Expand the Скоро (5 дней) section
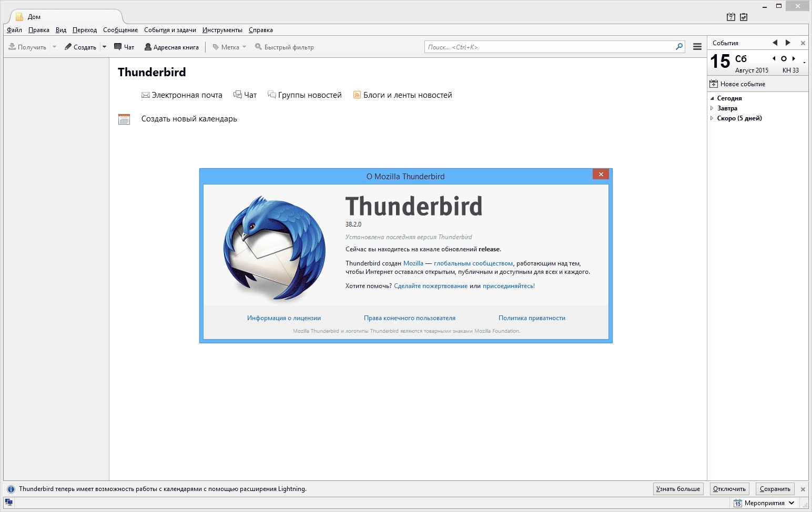812x512 pixels. pos(712,118)
